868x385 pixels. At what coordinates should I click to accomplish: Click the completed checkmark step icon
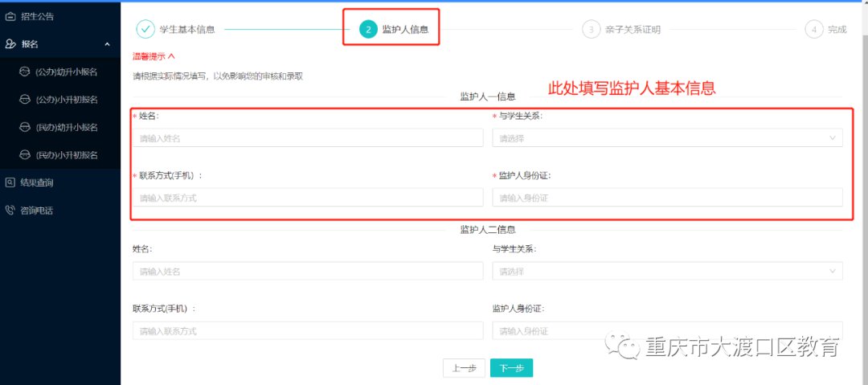[145, 29]
